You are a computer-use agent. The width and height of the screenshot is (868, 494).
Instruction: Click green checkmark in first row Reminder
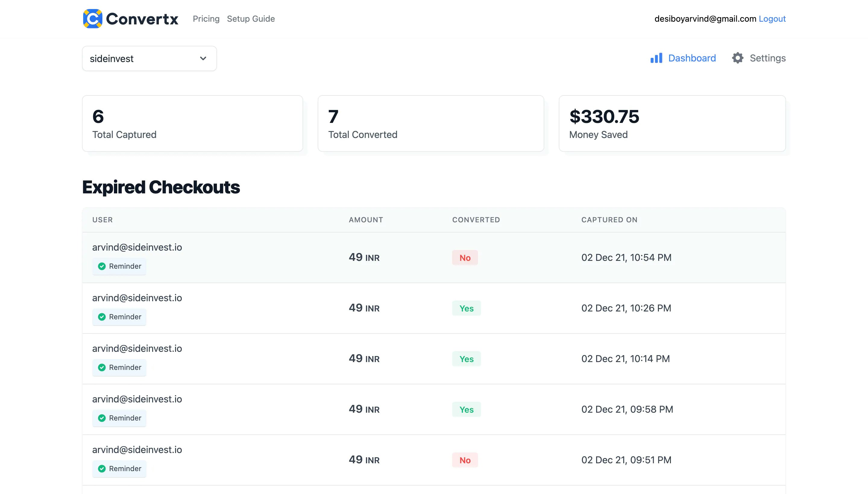click(x=102, y=266)
